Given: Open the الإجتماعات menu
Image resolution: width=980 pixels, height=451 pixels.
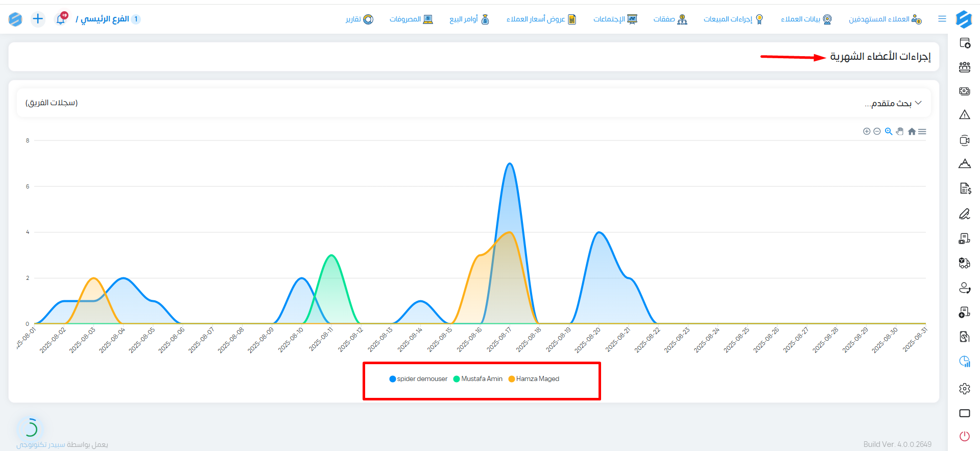Looking at the screenshot, I should pyautogui.click(x=615, y=19).
